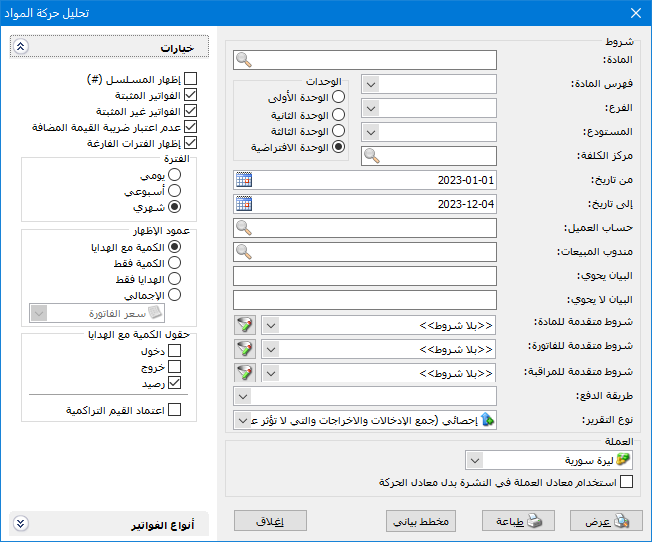Open المستودع dropdown
This screenshot has height=542, width=652.
[371, 132]
